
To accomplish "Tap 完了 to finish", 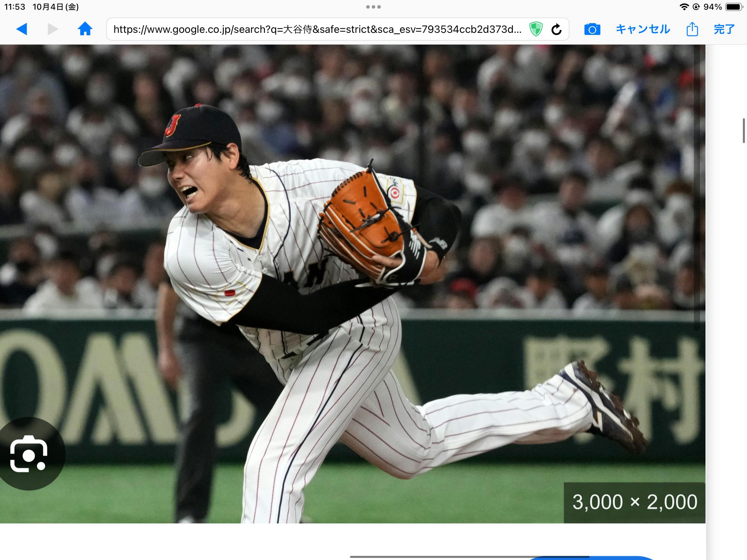I will pyautogui.click(x=724, y=29).
